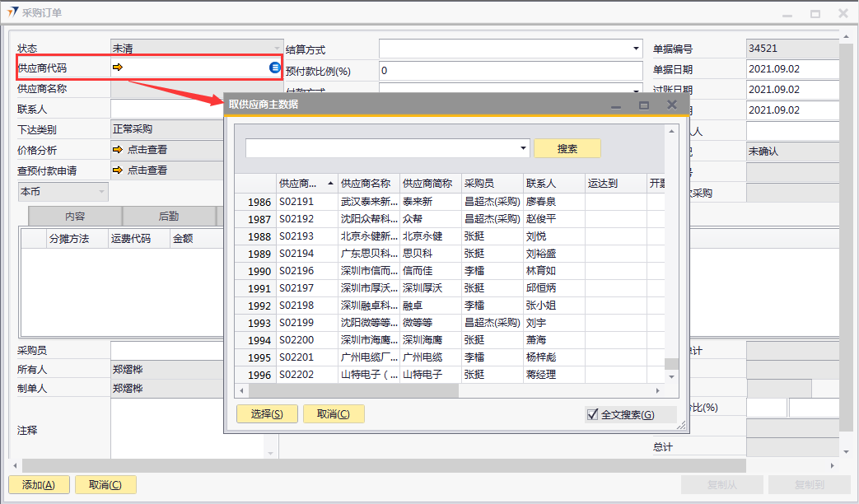Click the orange arrow next to 价格分析

(x=118, y=150)
